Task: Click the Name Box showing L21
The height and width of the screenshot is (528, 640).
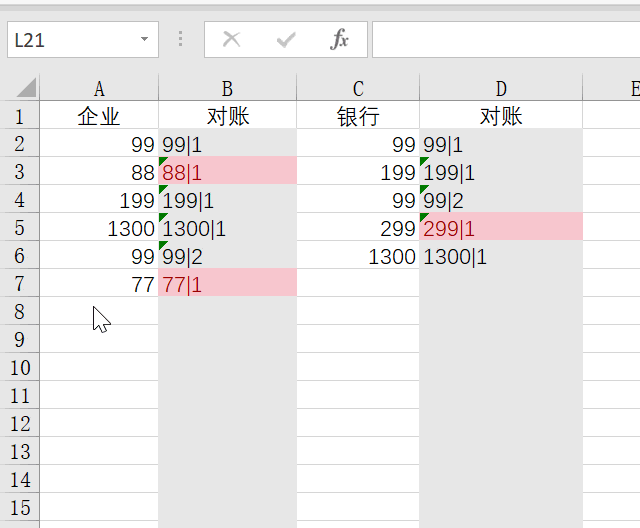Action: [x=83, y=40]
